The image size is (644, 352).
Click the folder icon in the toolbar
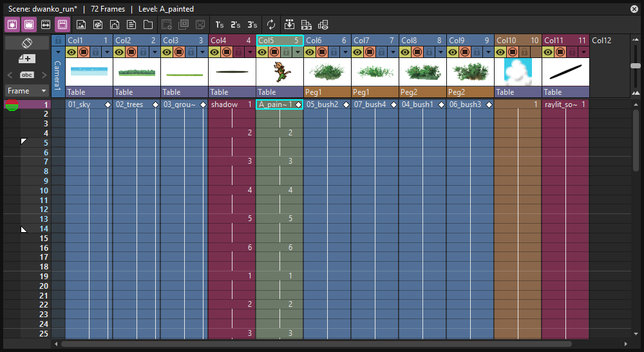click(148, 24)
